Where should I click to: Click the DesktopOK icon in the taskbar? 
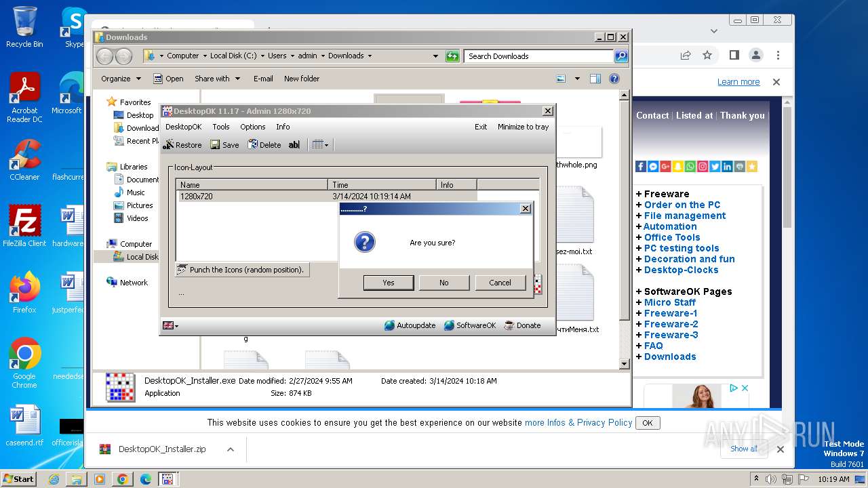point(167,479)
